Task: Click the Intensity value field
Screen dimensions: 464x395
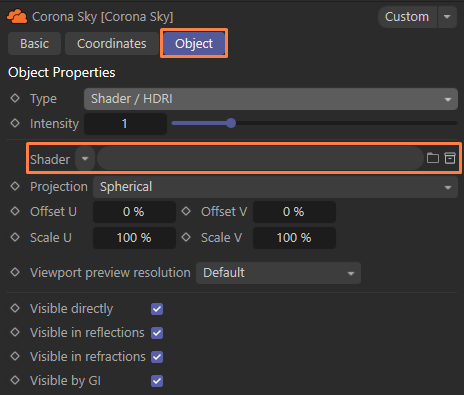Action: [x=125, y=124]
